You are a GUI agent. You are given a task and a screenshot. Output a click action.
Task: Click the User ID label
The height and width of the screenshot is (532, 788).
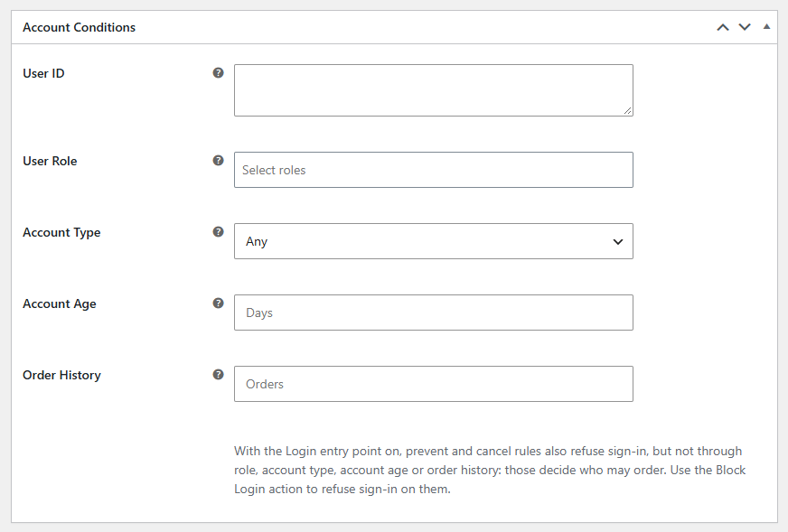tap(43, 73)
